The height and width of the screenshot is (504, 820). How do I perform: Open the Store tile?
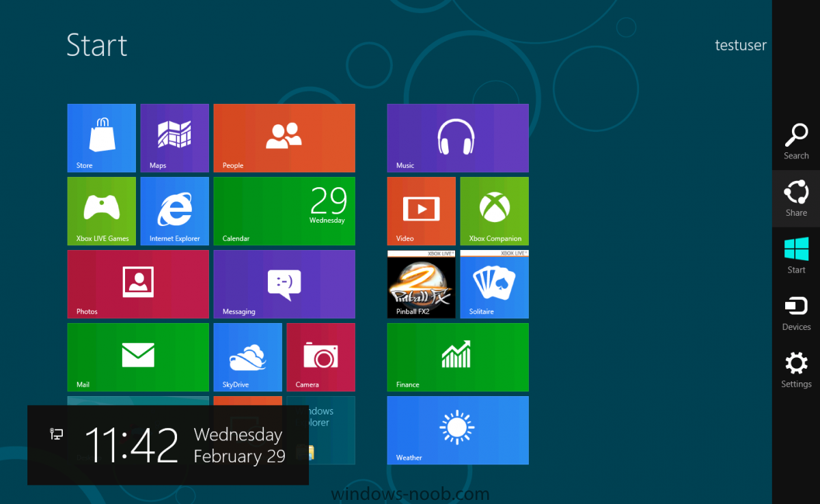(x=102, y=138)
